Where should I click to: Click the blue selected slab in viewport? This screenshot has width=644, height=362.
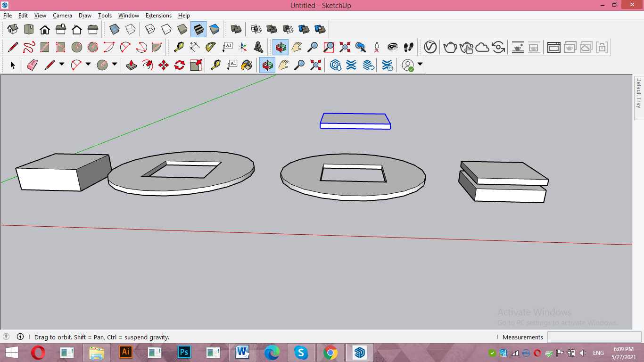tap(355, 121)
